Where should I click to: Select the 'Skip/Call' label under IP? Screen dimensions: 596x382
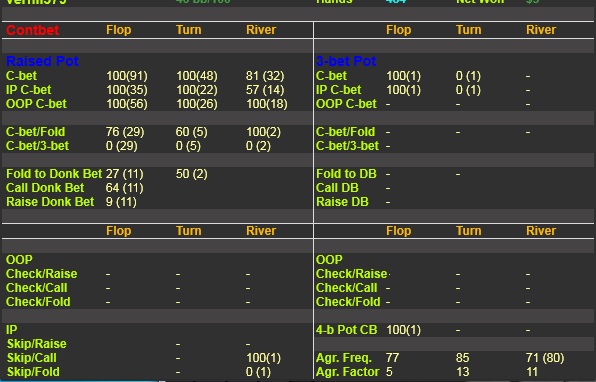[x=32, y=358]
